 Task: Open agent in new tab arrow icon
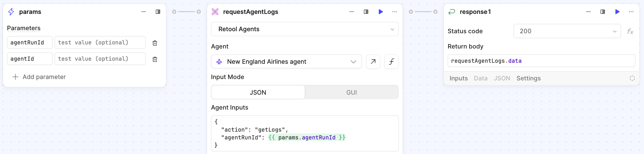[373, 62]
